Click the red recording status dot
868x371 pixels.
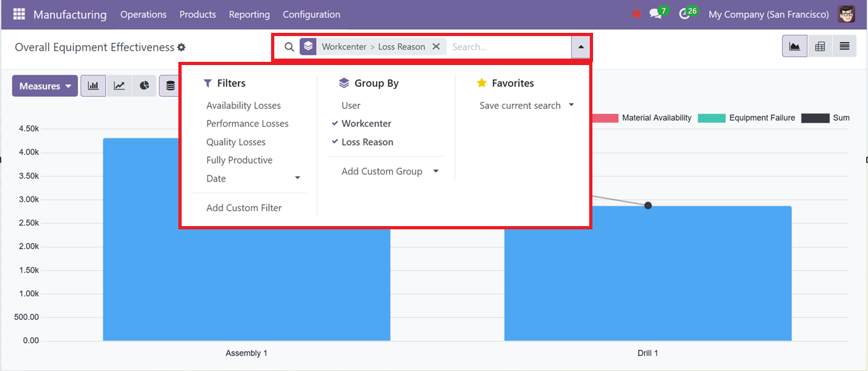coord(637,14)
